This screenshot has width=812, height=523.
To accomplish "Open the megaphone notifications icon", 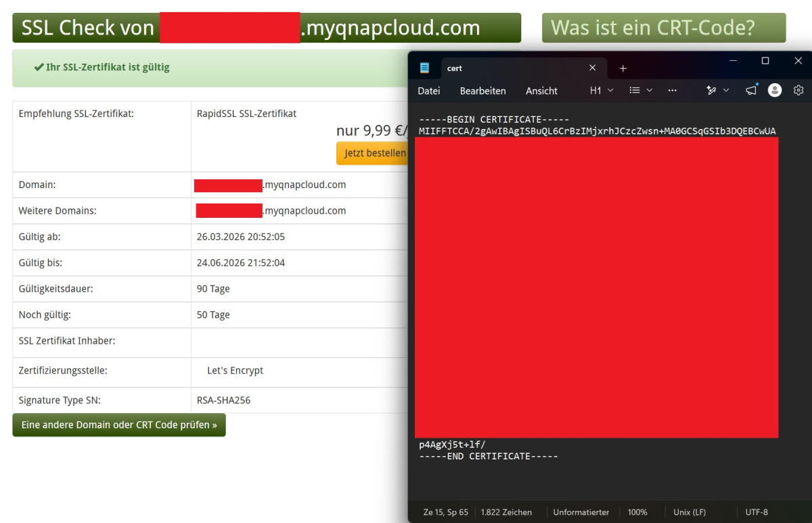I will [x=752, y=90].
